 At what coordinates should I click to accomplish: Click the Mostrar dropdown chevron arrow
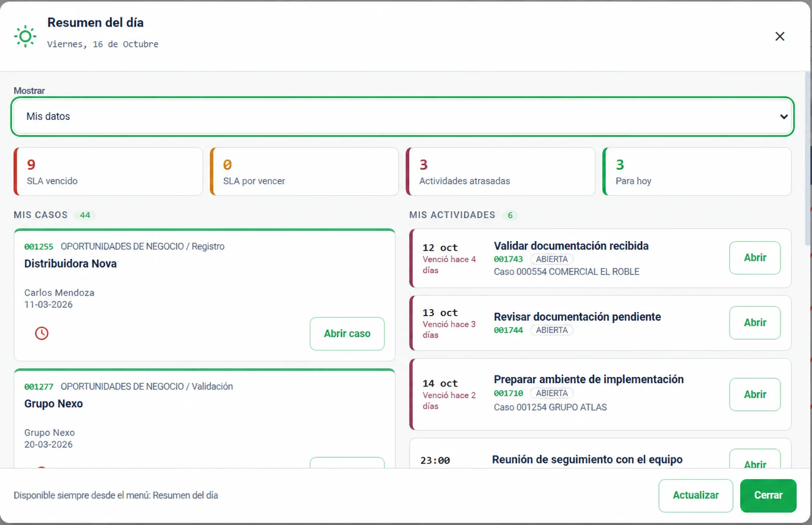[x=783, y=117]
